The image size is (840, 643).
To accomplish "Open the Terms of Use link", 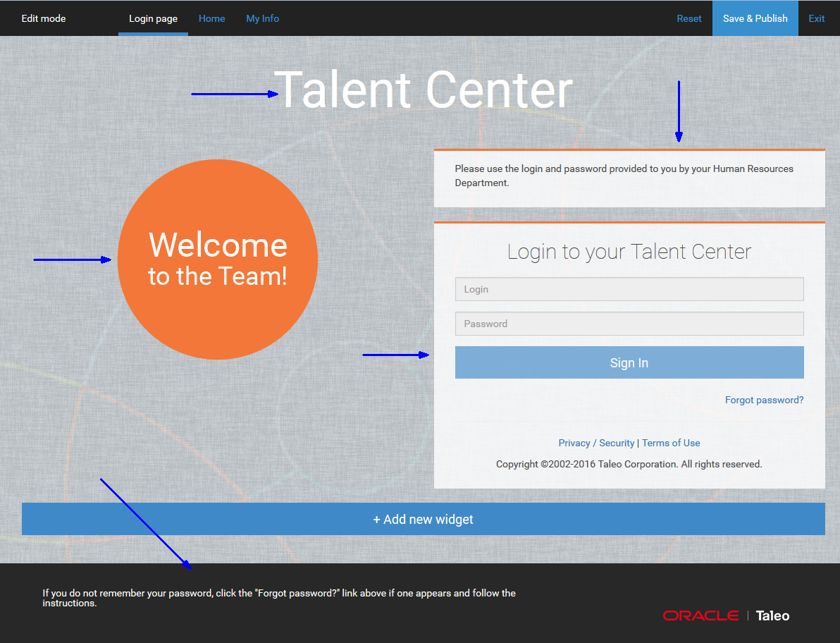I will (x=672, y=443).
